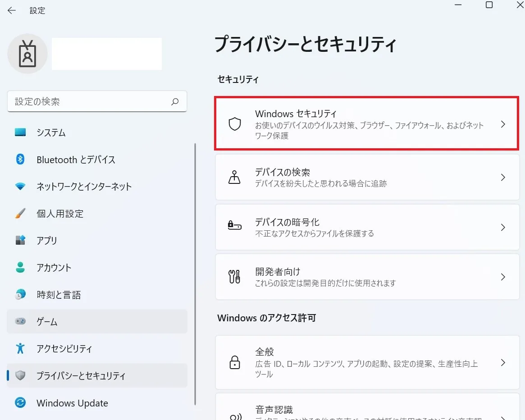Go to the 個人用設定 section

60,214
